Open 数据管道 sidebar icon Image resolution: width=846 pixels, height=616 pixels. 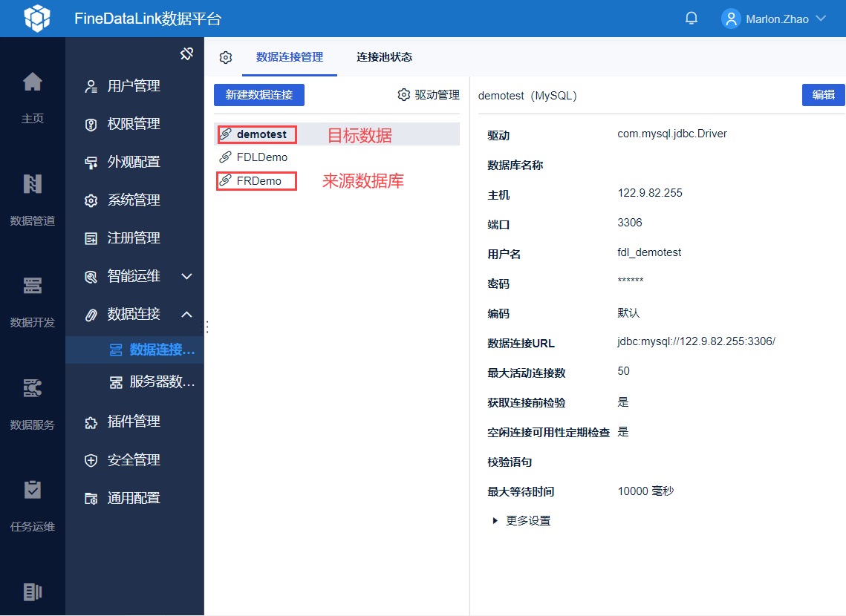point(33,184)
